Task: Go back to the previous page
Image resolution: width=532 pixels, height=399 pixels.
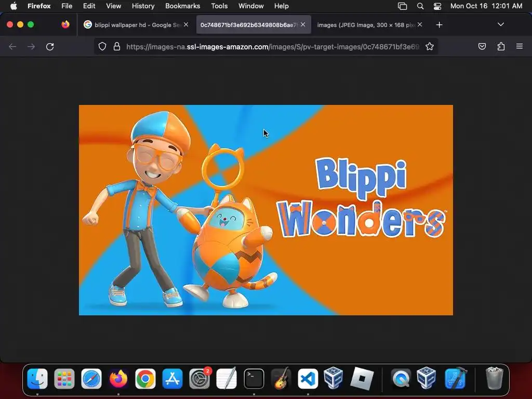Action: click(12, 46)
